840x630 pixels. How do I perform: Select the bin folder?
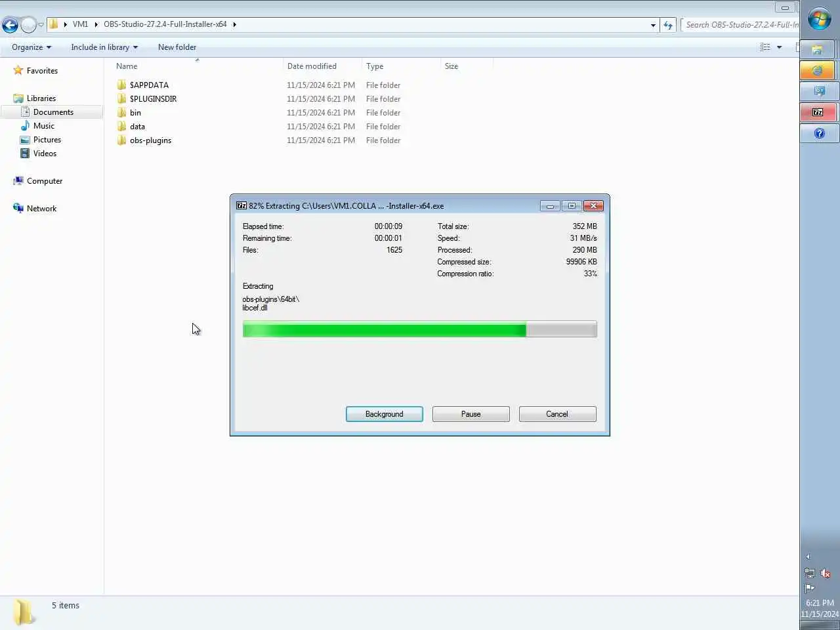pos(135,113)
